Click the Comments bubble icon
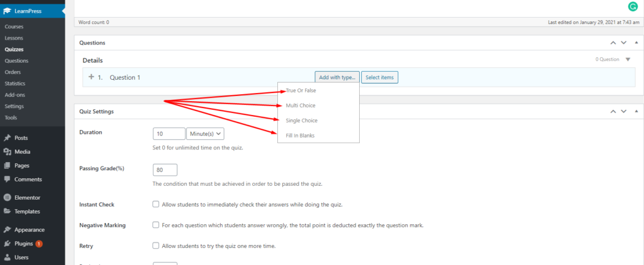Screen dimensions: 644x265 7,180
